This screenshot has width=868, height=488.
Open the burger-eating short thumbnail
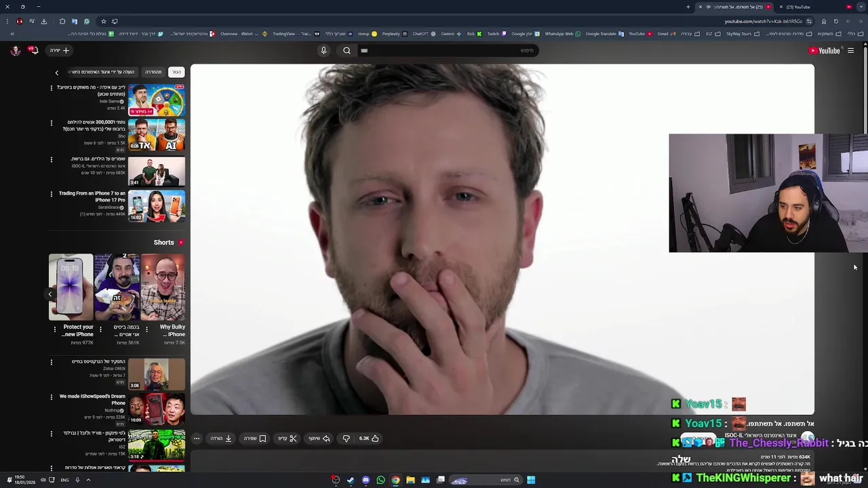click(117, 287)
